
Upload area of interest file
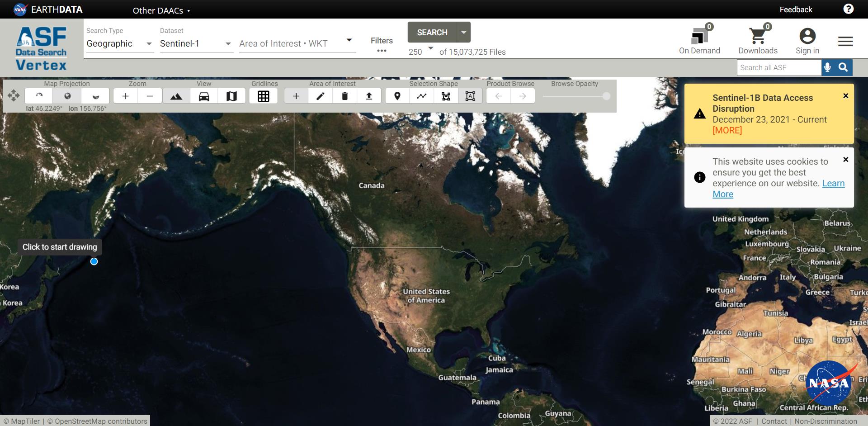[369, 96]
